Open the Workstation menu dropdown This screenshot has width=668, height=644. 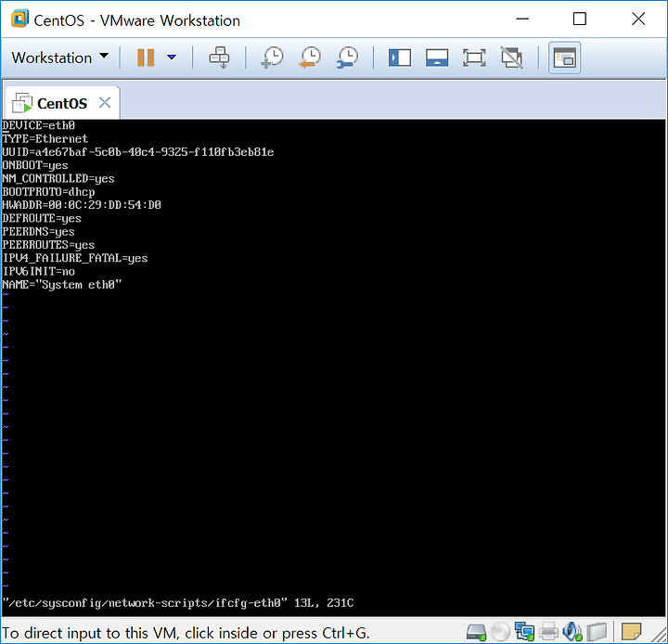(x=59, y=58)
